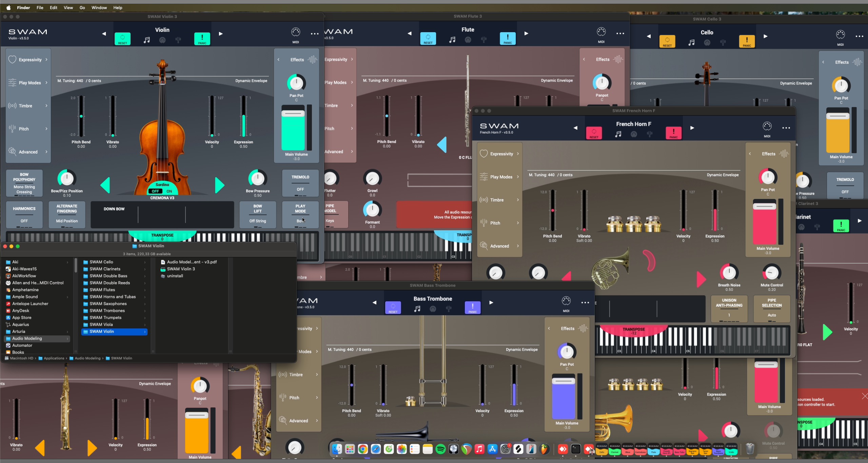The image size is (868, 463).
Task: Click the music note icon in French Horn header
Action: [618, 134]
